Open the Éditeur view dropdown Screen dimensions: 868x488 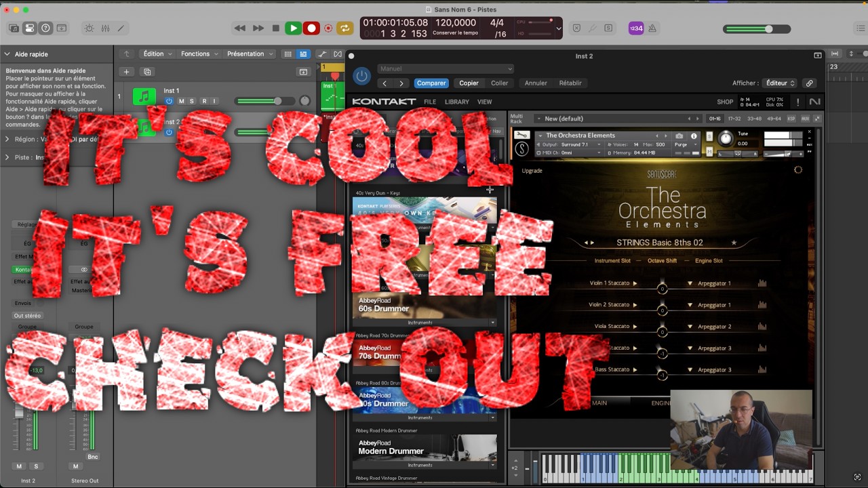pos(780,83)
